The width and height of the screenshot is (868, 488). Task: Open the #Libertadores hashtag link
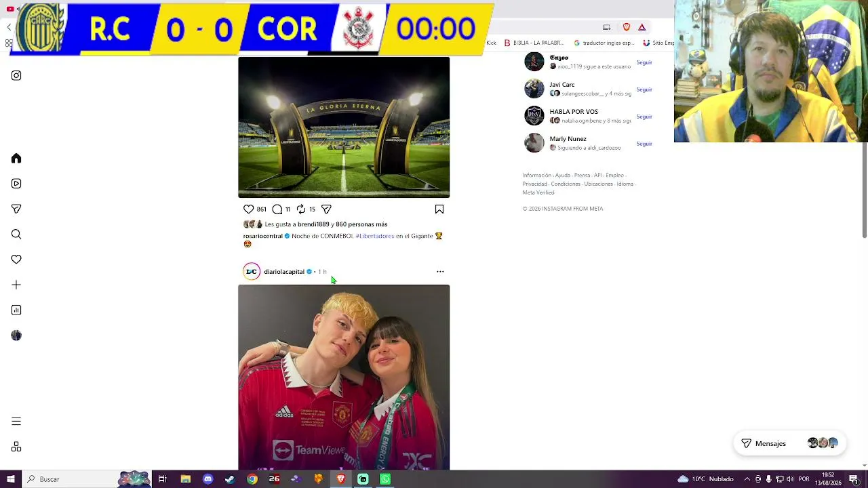375,236
